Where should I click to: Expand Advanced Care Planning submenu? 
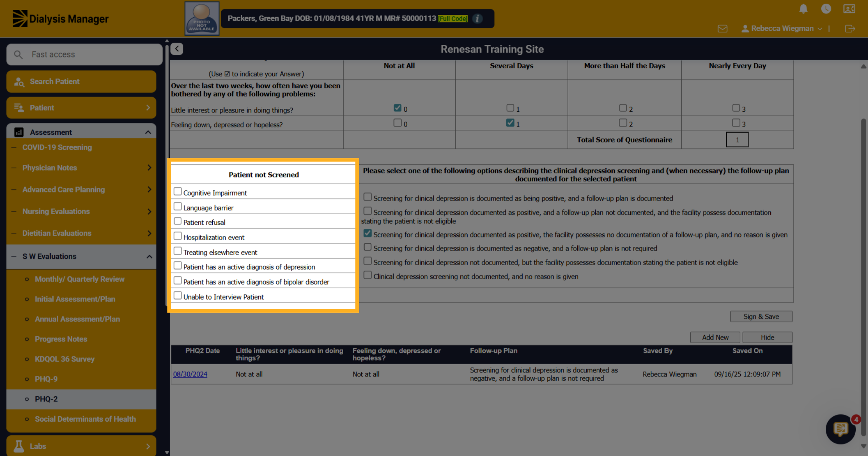click(149, 189)
